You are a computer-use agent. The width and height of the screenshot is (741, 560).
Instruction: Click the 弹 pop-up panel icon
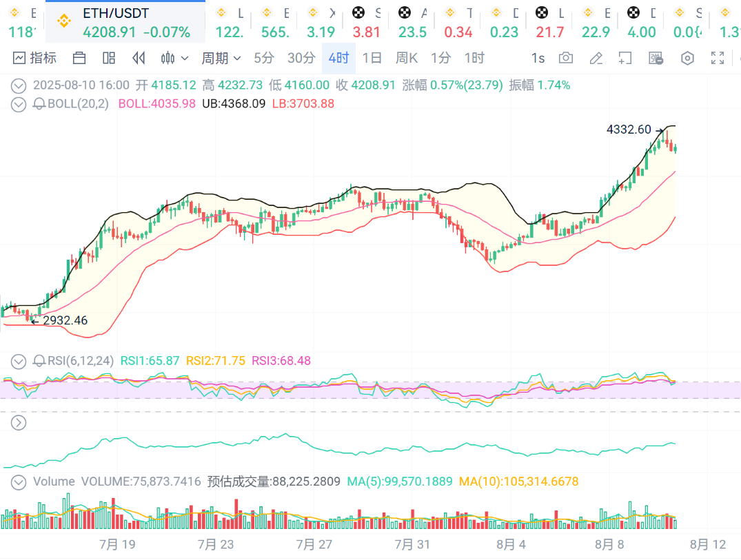656,58
